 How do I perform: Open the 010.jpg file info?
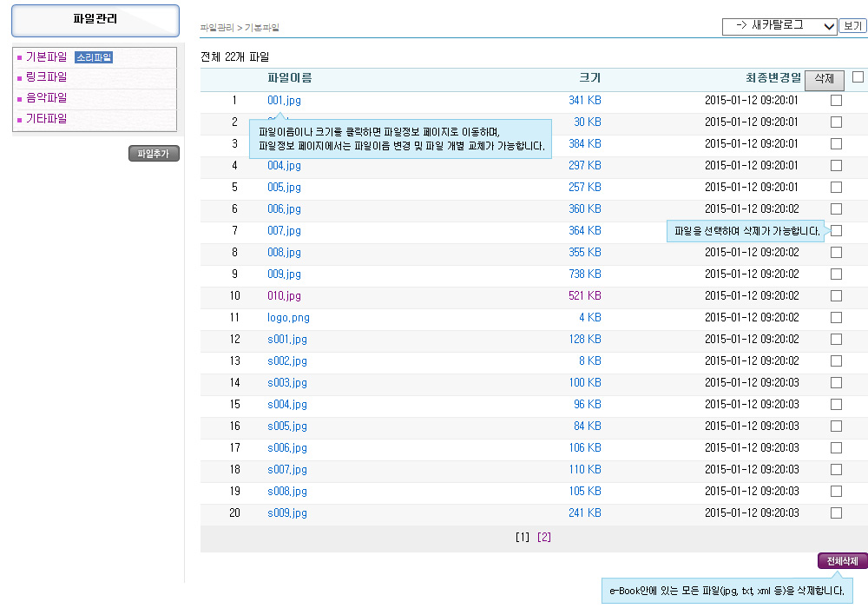pyautogui.click(x=284, y=296)
